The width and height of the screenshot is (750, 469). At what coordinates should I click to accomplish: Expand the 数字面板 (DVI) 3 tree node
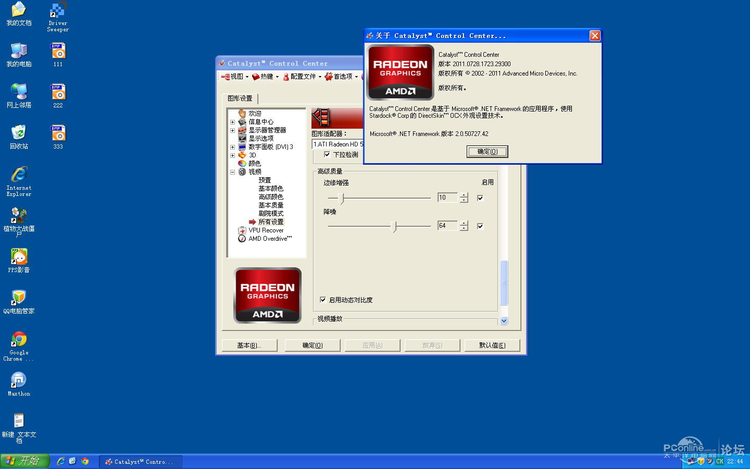point(232,147)
